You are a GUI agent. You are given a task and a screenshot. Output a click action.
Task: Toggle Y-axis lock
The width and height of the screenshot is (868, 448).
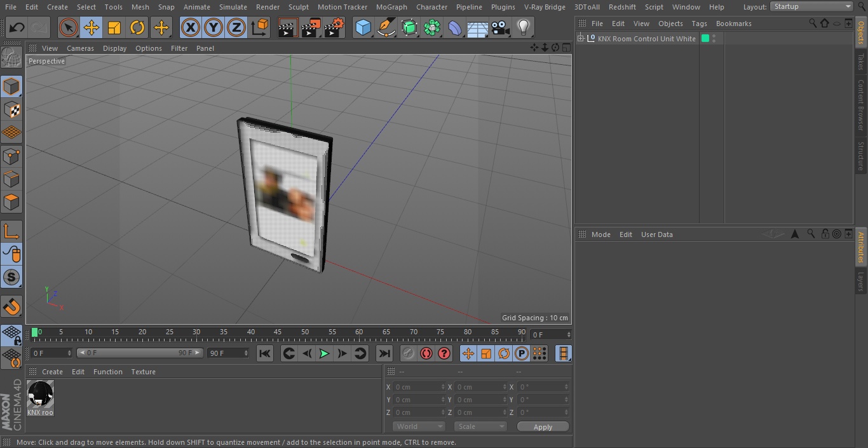pyautogui.click(x=214, y=27)
